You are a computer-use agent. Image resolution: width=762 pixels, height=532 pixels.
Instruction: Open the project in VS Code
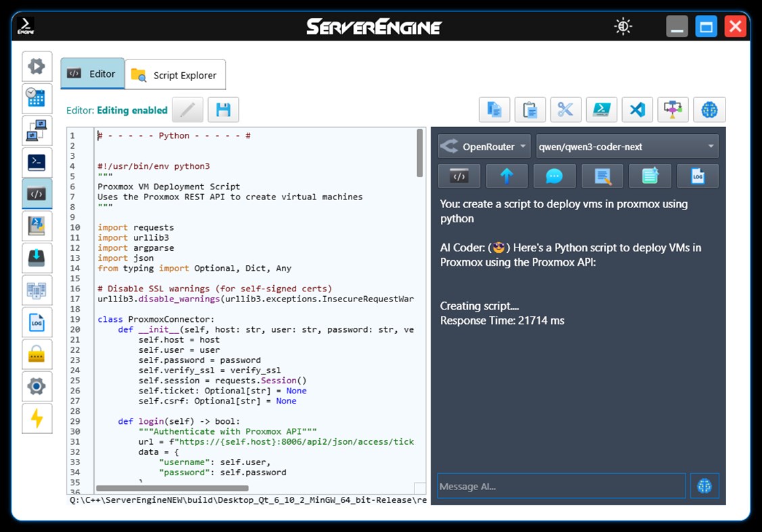[x=637, y=110]
